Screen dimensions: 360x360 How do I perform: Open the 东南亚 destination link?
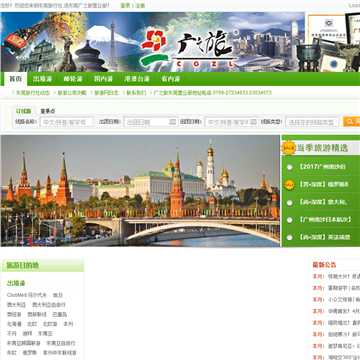pos(45,334)
